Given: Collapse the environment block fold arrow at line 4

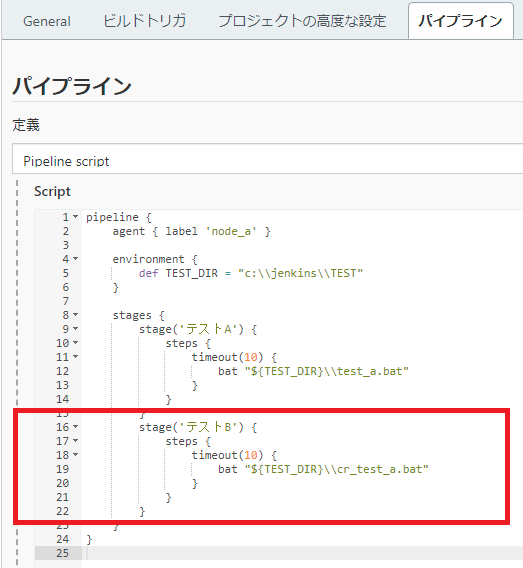Looking at the screenshot, I should point(75,259).
